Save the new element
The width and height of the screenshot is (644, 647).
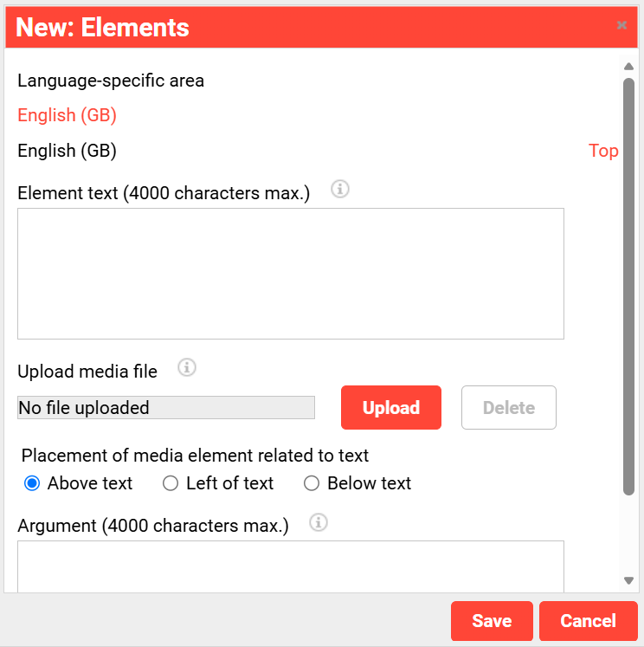point(492,621)
